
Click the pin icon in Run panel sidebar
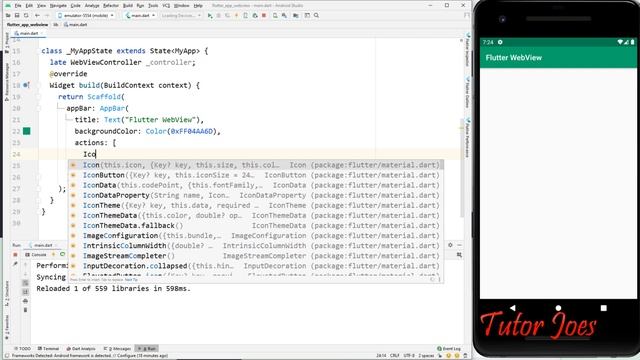[x=16, y=264]
